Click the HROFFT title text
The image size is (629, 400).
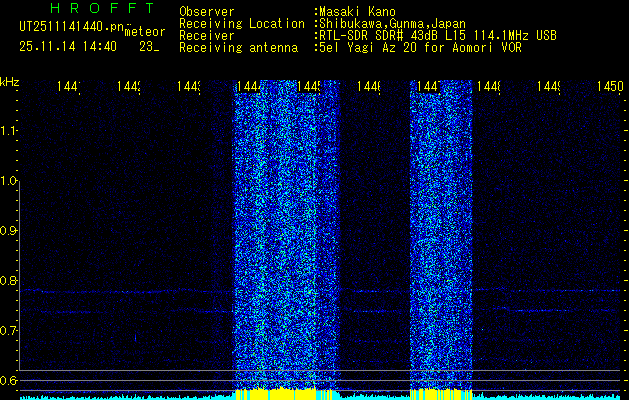pyautogui.click(x=103, y=8)
